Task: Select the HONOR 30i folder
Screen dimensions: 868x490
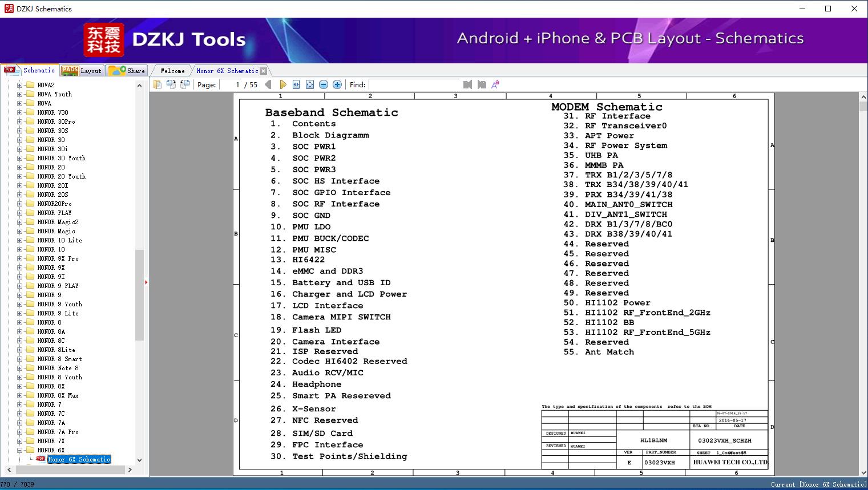Action: (53, 149)
